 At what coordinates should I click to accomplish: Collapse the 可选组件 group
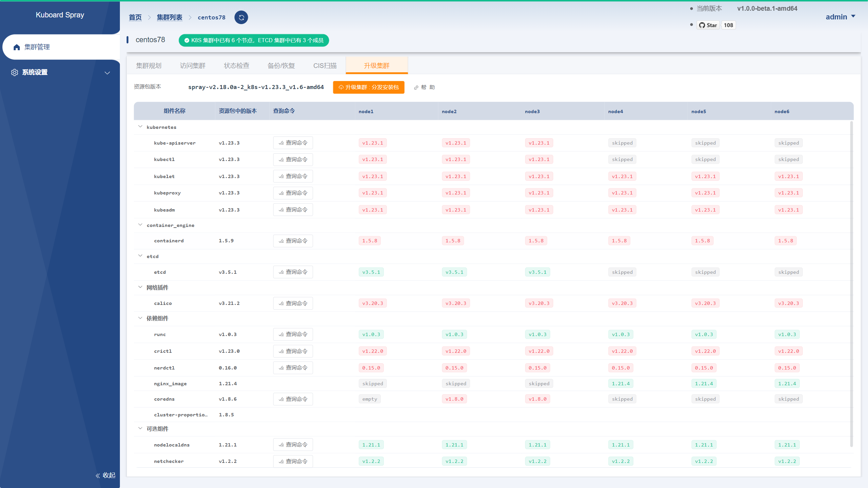pos(140,428)
